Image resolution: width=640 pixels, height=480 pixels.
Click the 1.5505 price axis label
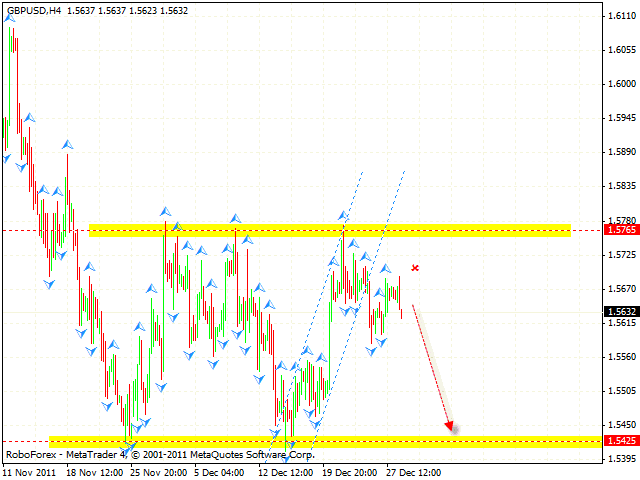click(622, 391)
